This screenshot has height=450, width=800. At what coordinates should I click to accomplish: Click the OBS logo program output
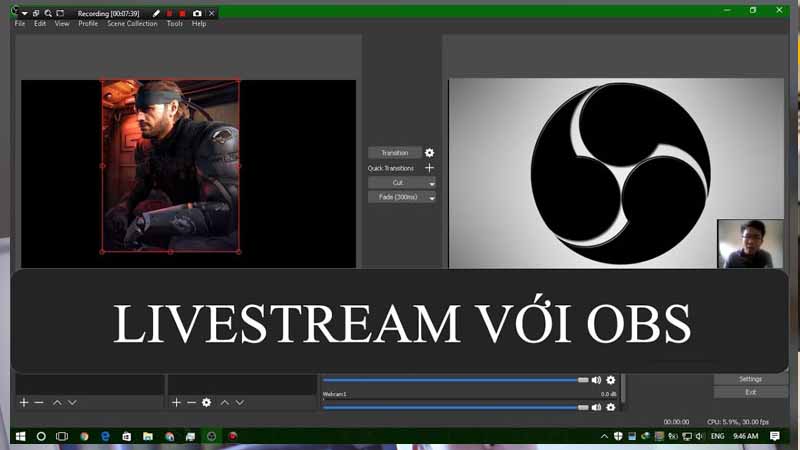(620, 173)
